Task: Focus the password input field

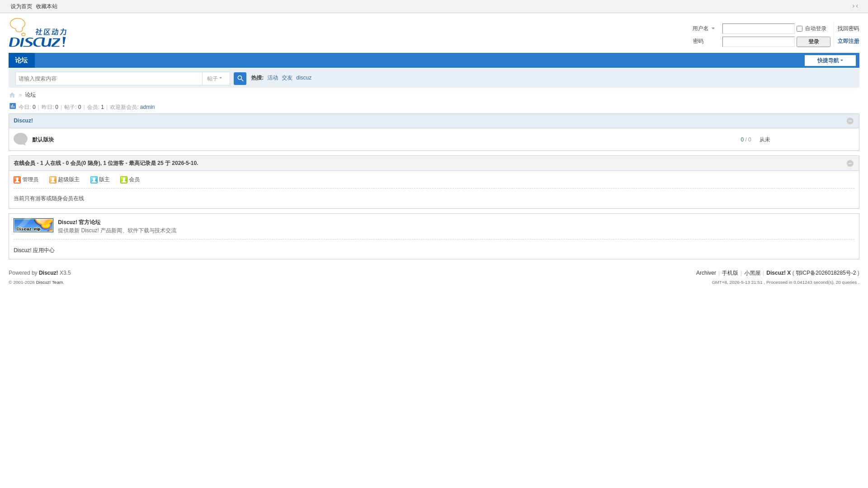Action: click(758, 42)
